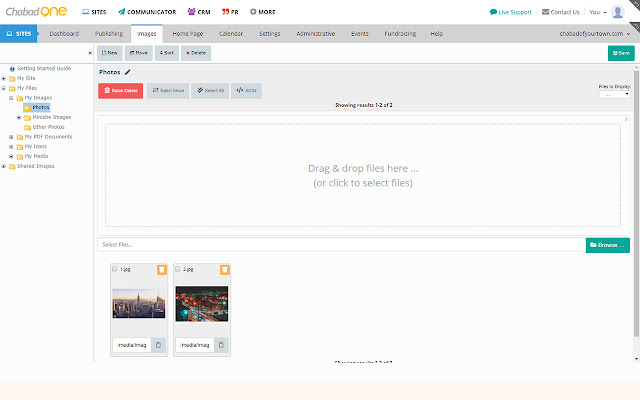
Task: Open the Files to Display dropdown
Action: [x=615, y=94]
